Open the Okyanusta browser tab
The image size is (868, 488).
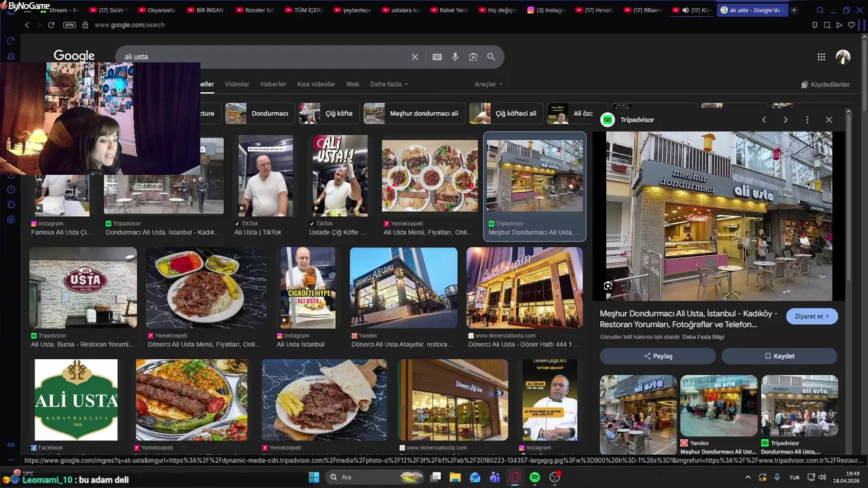click(x=156, y=10)
